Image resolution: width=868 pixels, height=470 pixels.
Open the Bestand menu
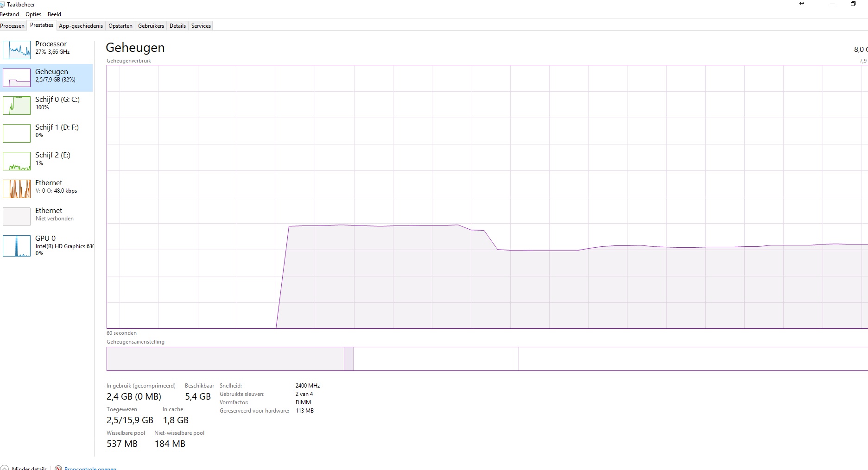[9, 14]
